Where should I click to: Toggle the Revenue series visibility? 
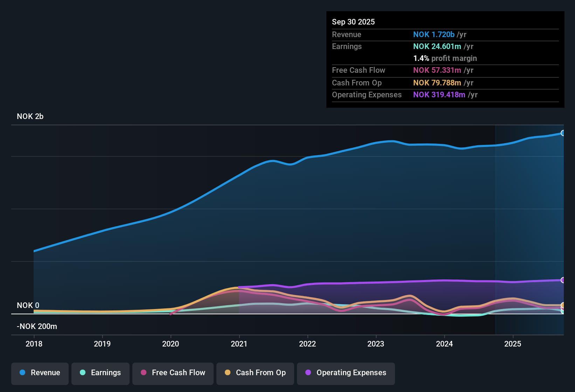[x=40, y=373]
